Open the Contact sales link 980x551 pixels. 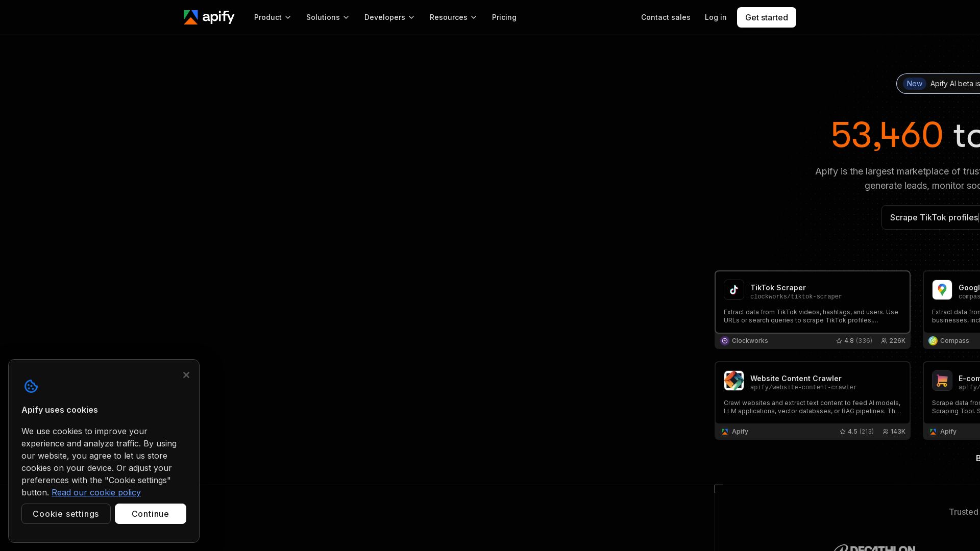pos(666,17)
